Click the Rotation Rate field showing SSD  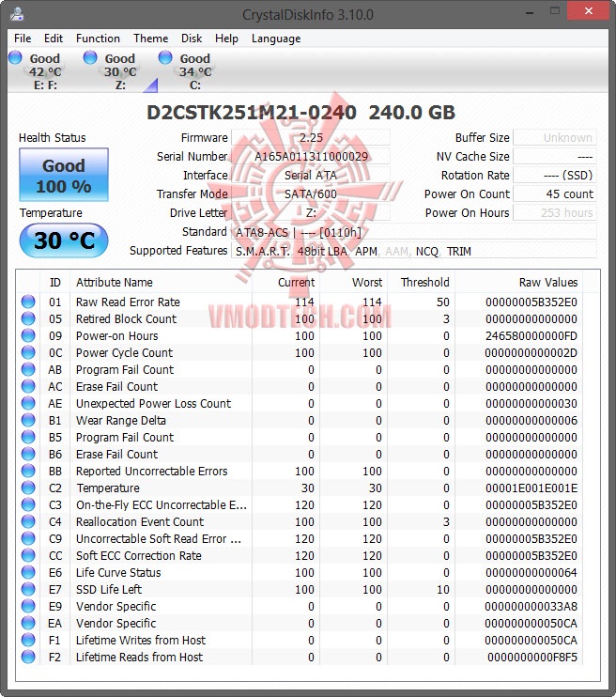(555, 175)
